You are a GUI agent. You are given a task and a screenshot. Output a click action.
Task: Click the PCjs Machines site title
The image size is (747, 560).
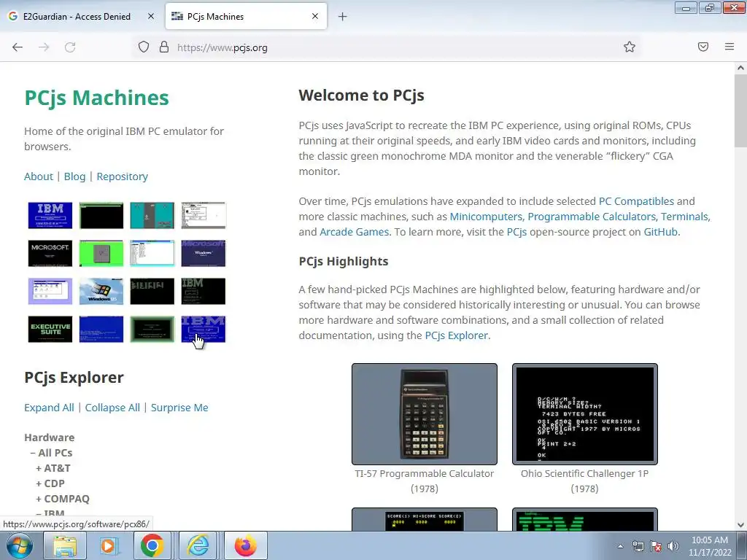coord(97,98)
